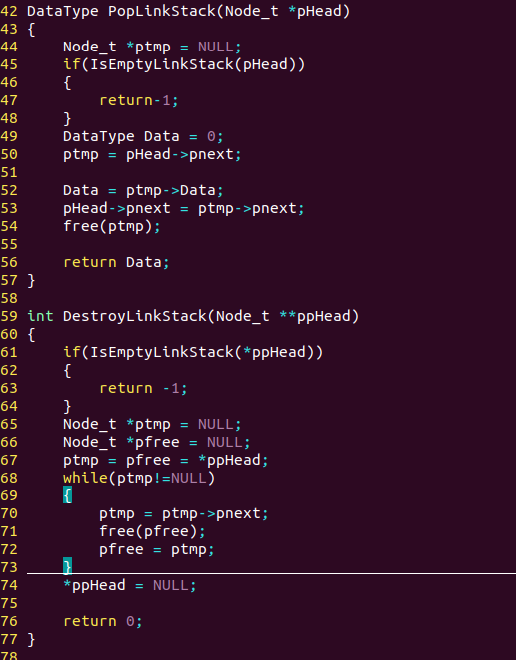Image resolution: width=516 pixels, height=660 pixels.
Task: Click the highlighted opening brace on line 69
Action: click(67, 495)
